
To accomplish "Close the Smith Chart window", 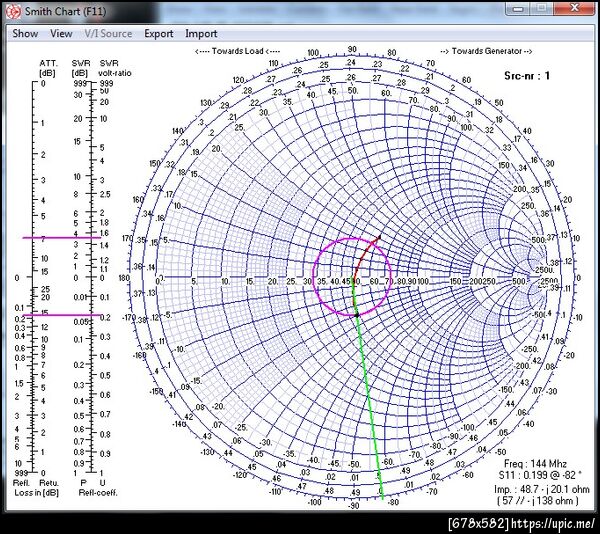I will (x=574, y=8).
